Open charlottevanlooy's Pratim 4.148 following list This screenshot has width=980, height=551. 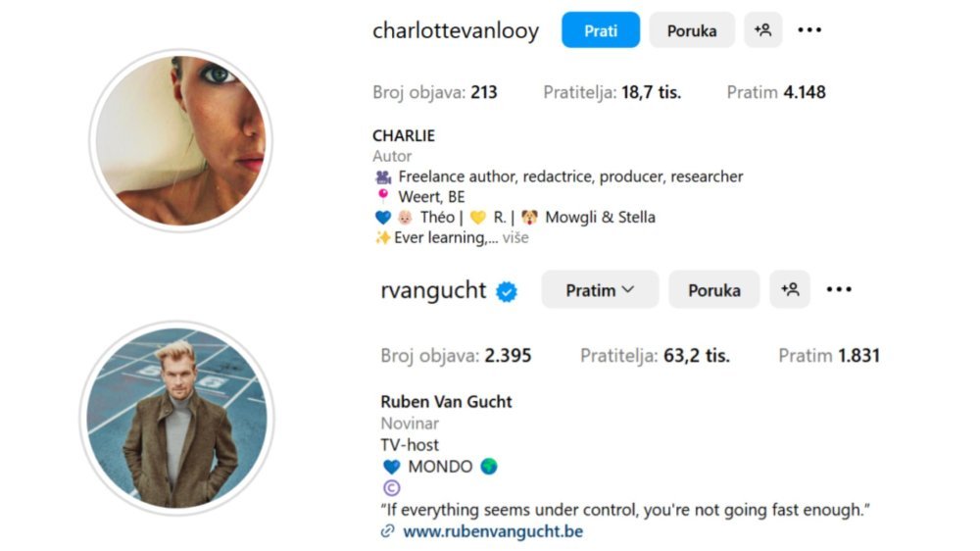(776, 92)
